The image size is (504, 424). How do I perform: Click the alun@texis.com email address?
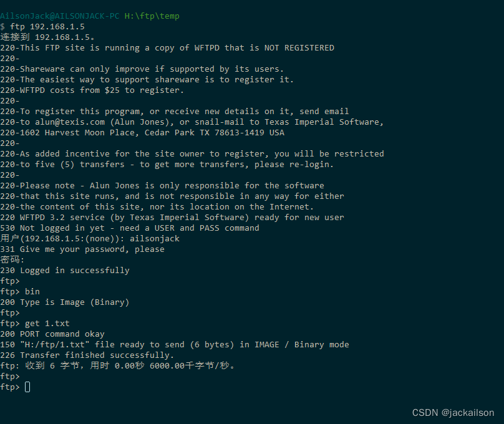coord(70,122)
